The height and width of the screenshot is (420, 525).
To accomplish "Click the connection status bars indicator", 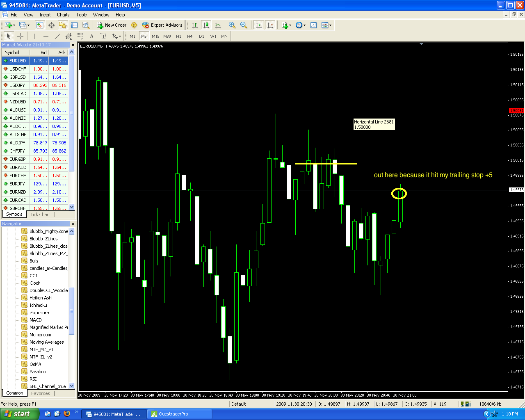I will 466,404.
